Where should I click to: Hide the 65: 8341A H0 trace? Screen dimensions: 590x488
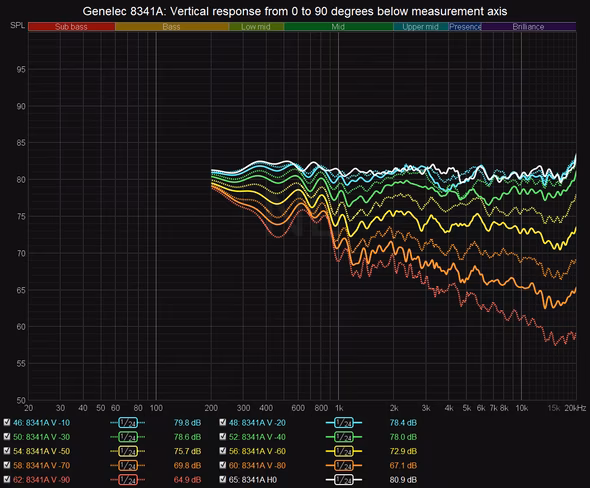click(x=223, y=479)
